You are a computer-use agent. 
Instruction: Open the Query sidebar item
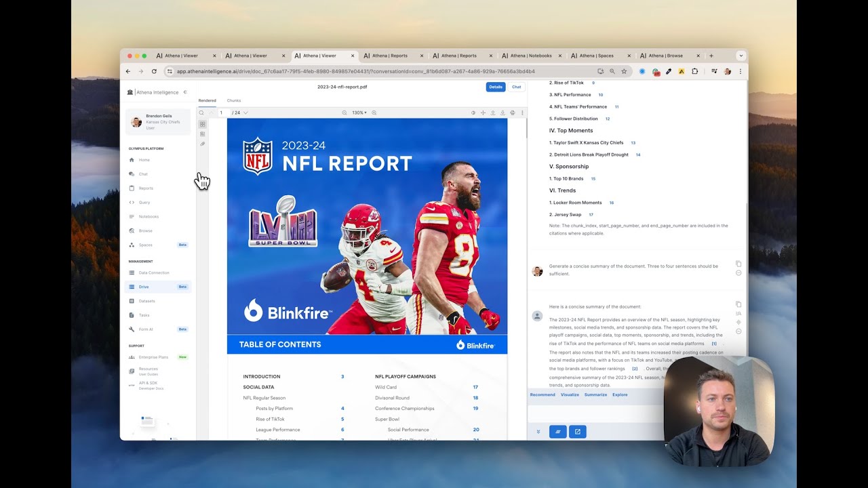[x=159, y=203]
